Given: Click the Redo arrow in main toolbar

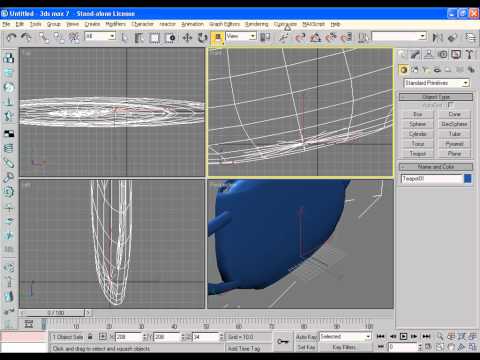Looking at the screenshot, I should pyautogui.click(x=27, y=37).
